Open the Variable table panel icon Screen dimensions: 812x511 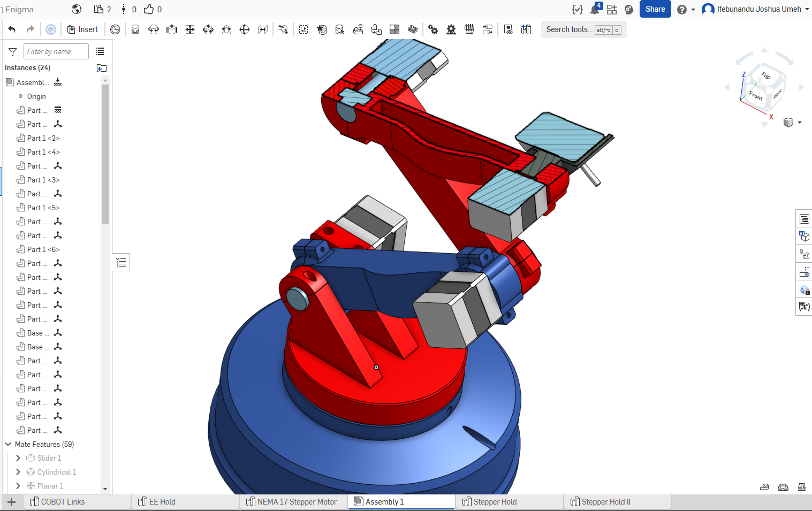[804, 307]
